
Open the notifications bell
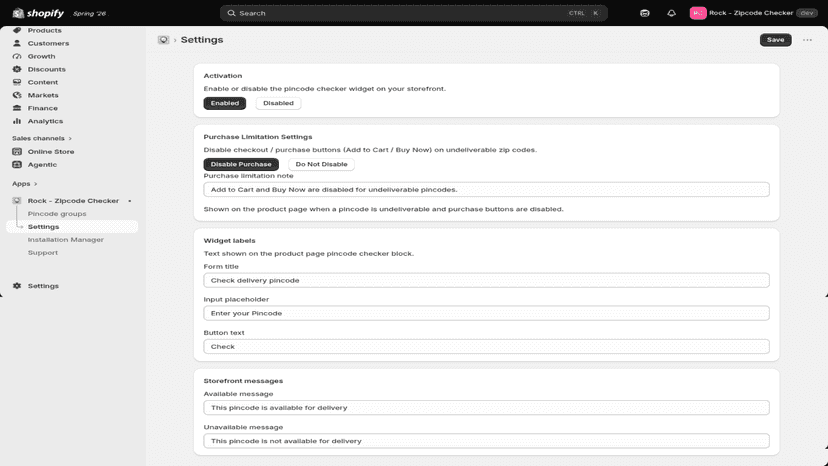671,13
